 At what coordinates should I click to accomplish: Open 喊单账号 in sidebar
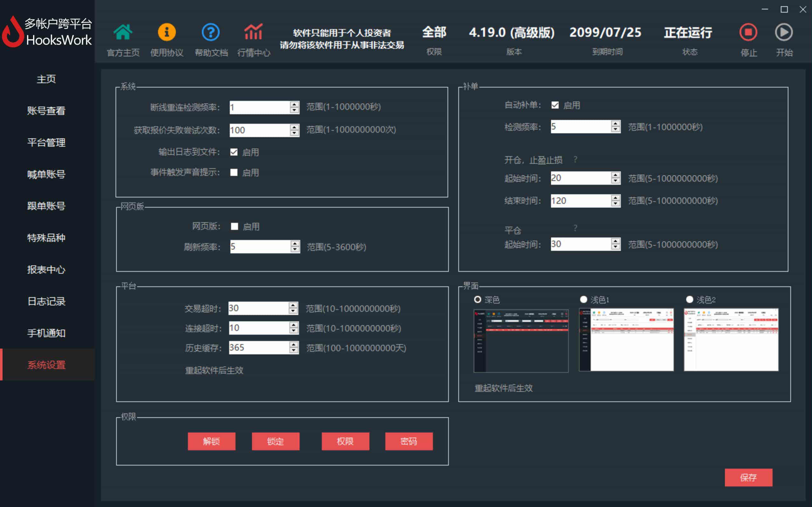pos(46,174)
